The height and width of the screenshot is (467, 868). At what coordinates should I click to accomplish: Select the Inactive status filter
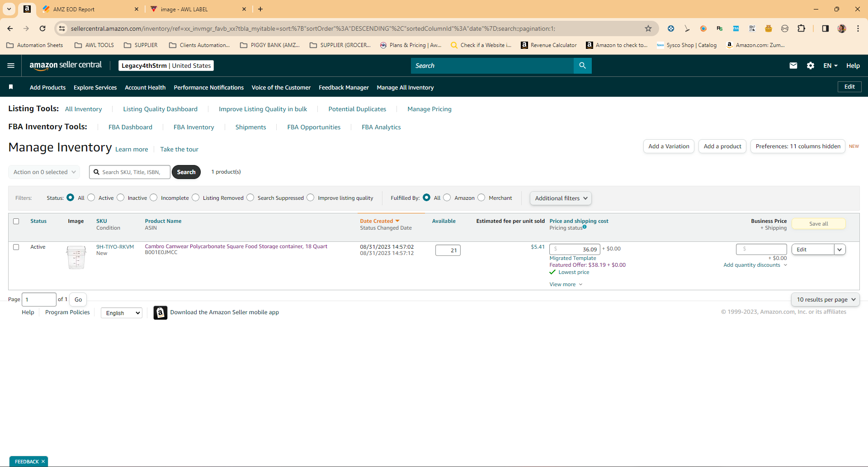tap(121, 198)
